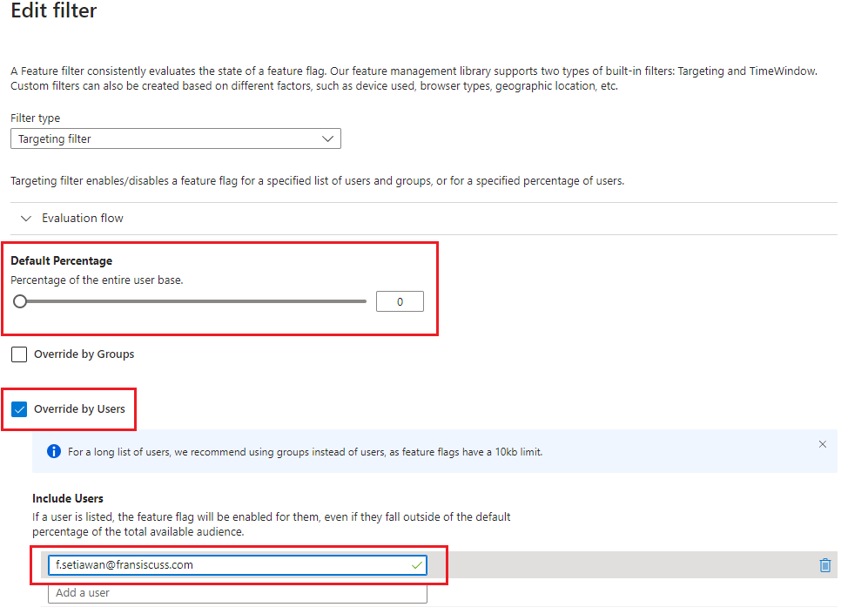Click the green checkmark in the user field

[417, 564]
